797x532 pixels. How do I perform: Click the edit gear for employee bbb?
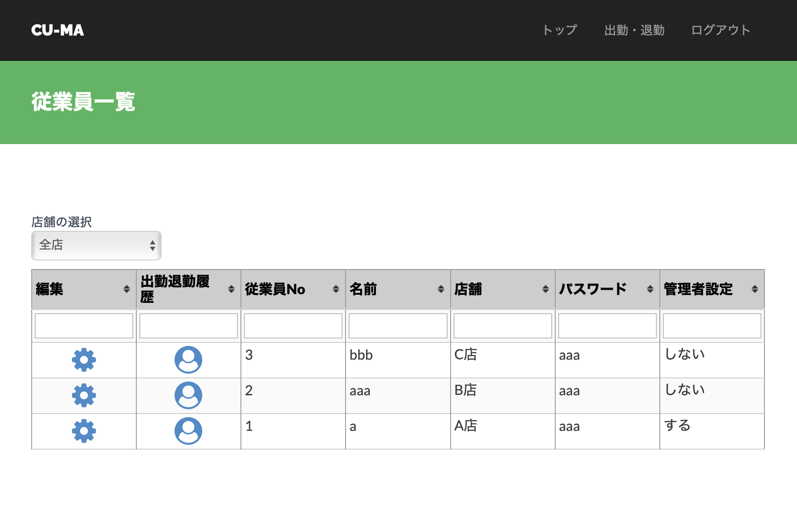pos(84,360)
